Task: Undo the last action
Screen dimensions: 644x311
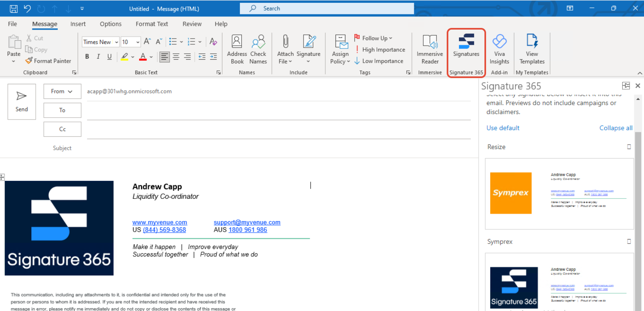Action: click(27, 9)
